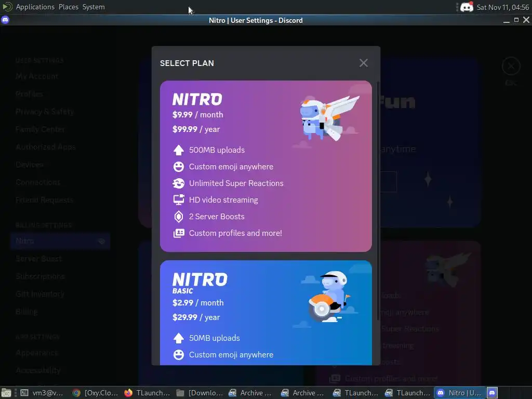
Task: Open the System menu
Action: (94, 7)
